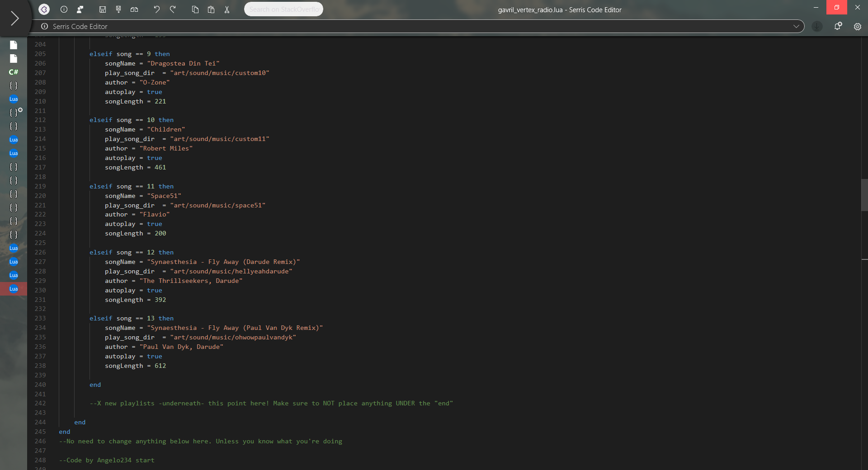Screen dimensions: 868x470
Task: Click the --No need to change anything comment
Action: [x=200, y=441]
